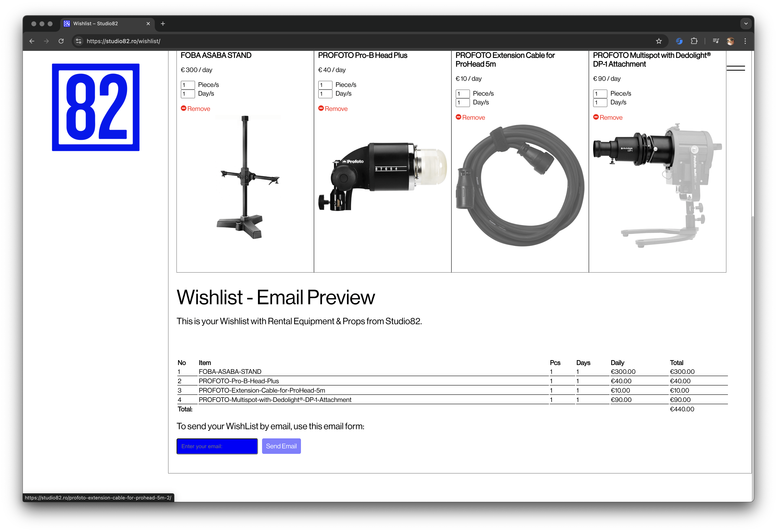Go back to previous page

(32, 41)
